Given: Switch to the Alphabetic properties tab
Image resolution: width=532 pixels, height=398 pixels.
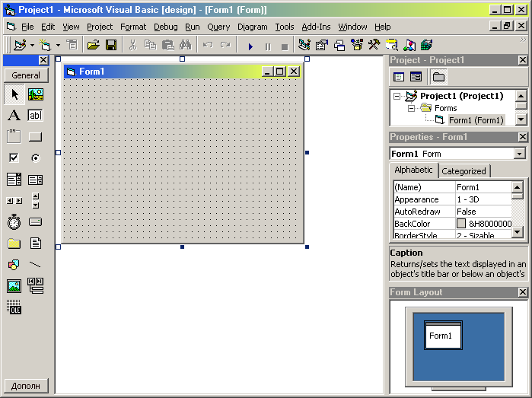Looking at the screenshot, I should click(x=413, y=170).
